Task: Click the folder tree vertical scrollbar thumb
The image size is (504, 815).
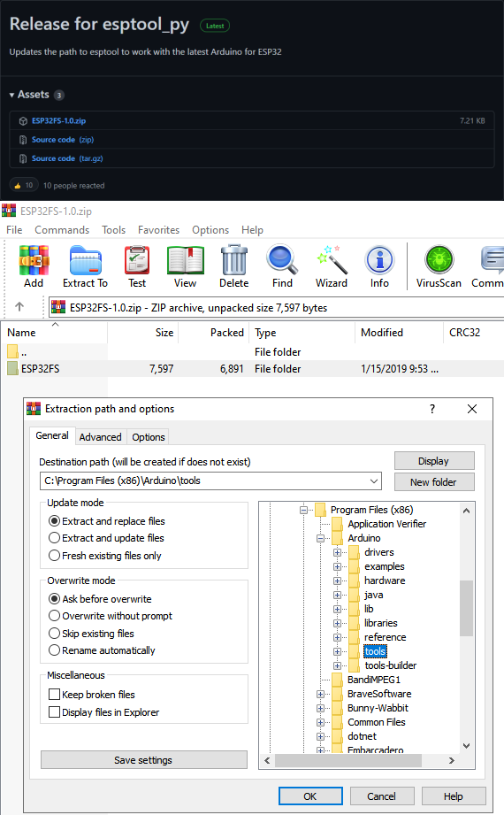Action: click(466, 608)
